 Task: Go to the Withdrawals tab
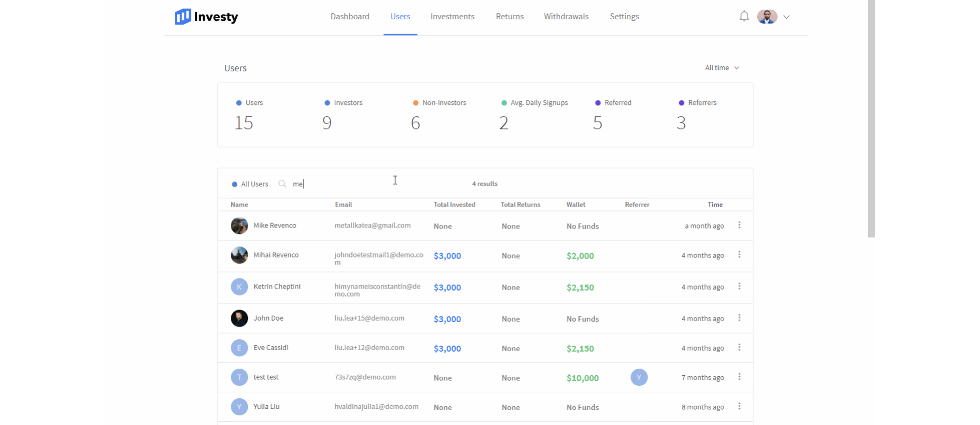566,17
